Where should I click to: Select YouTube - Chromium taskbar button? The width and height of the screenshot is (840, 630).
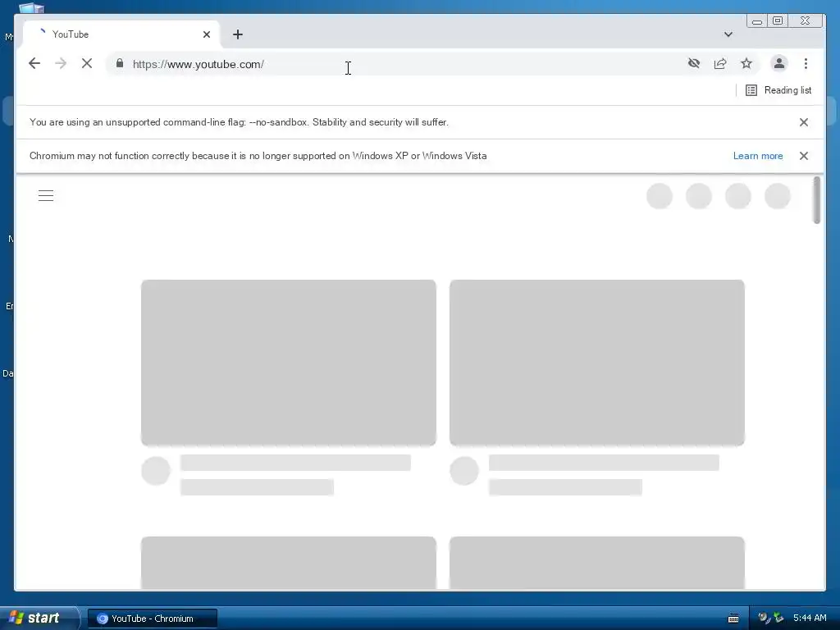click(x=152, y=619)
